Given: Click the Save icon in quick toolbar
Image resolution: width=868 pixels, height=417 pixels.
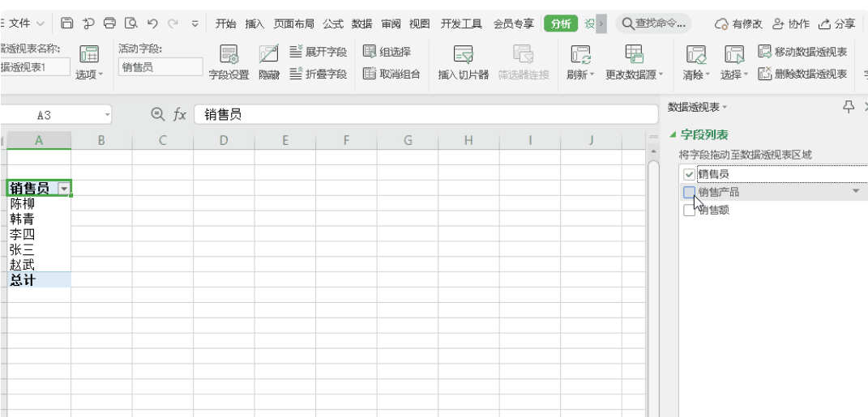Looking at the screenshot, I should pyautogui.click(x=66, y=23).
